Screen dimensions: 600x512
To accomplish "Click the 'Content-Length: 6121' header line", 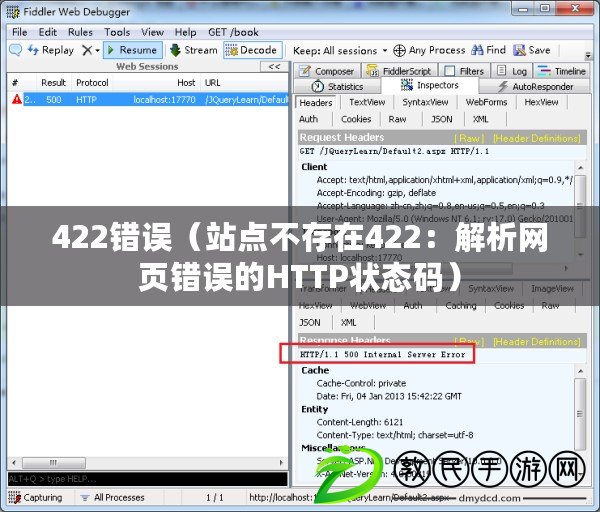I will [360, 422].
